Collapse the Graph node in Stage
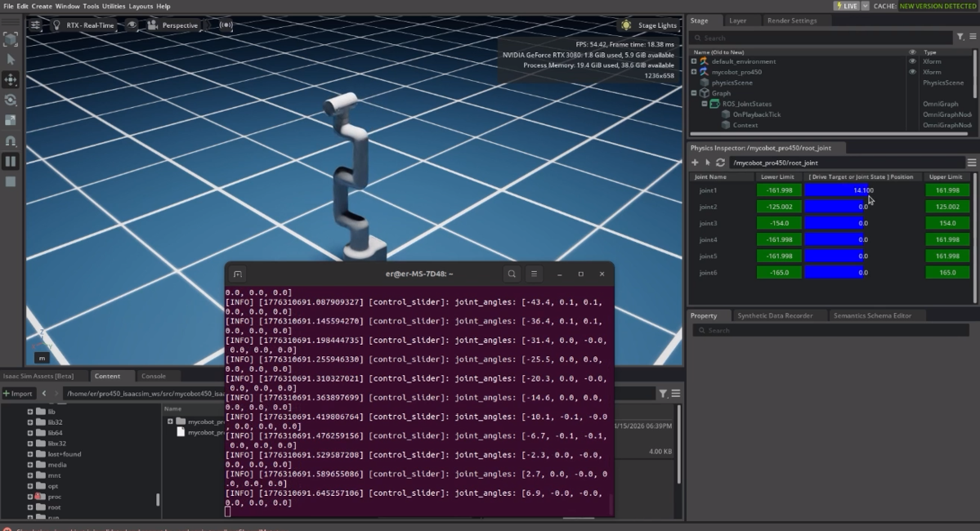 pos(694,93)
